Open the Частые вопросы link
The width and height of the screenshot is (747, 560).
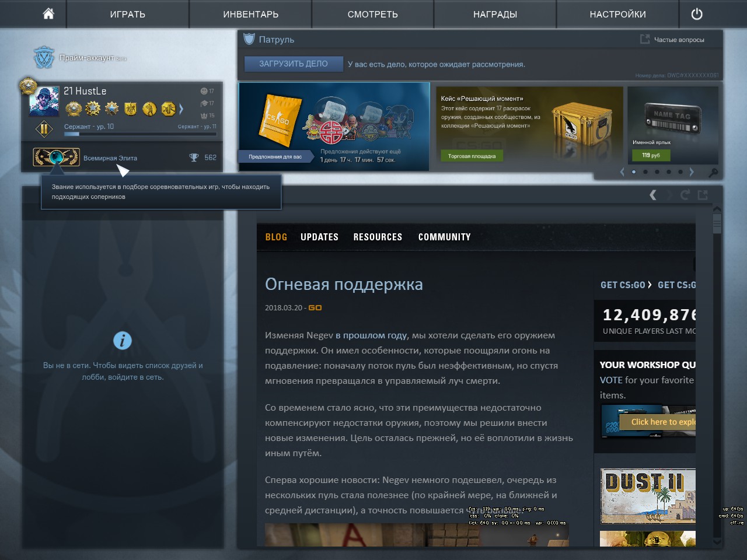point(679,40)
